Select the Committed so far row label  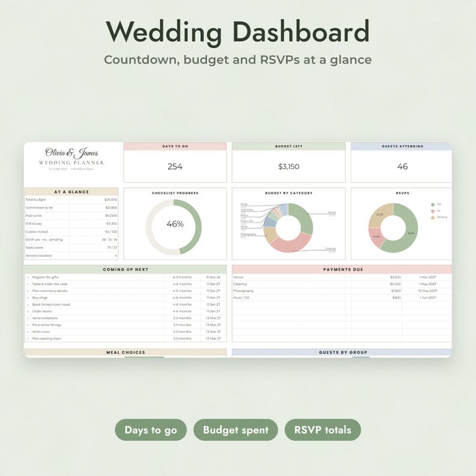pyautogui.click(x=39, y=207)
